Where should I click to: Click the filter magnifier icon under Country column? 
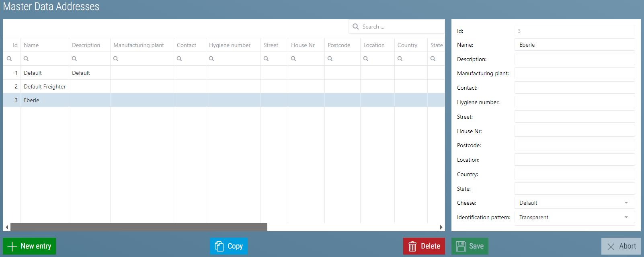point(400,59)
